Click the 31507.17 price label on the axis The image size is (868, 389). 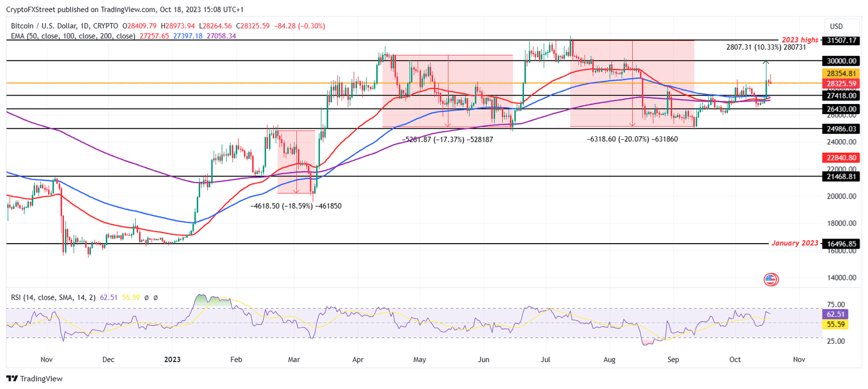tap(841, 40)
